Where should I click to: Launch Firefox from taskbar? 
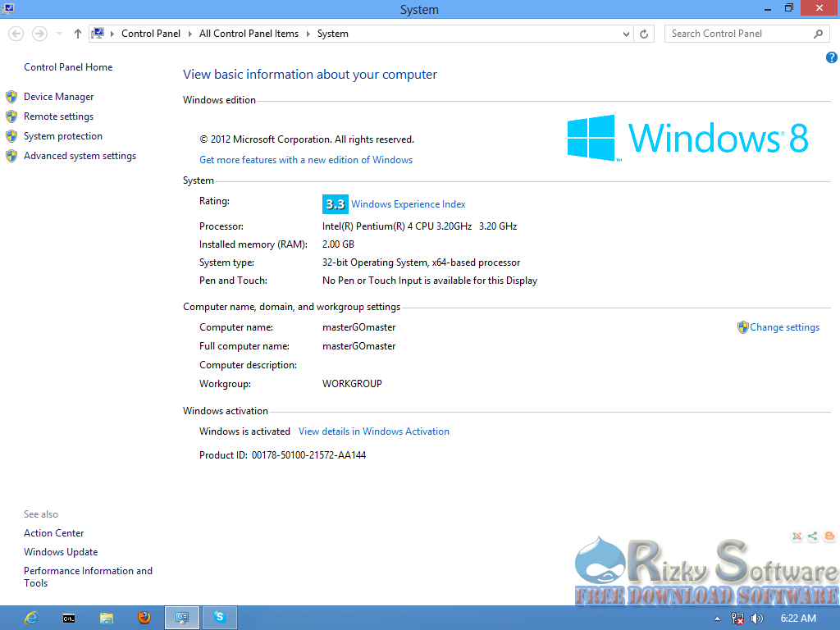(x=144, y=618)
